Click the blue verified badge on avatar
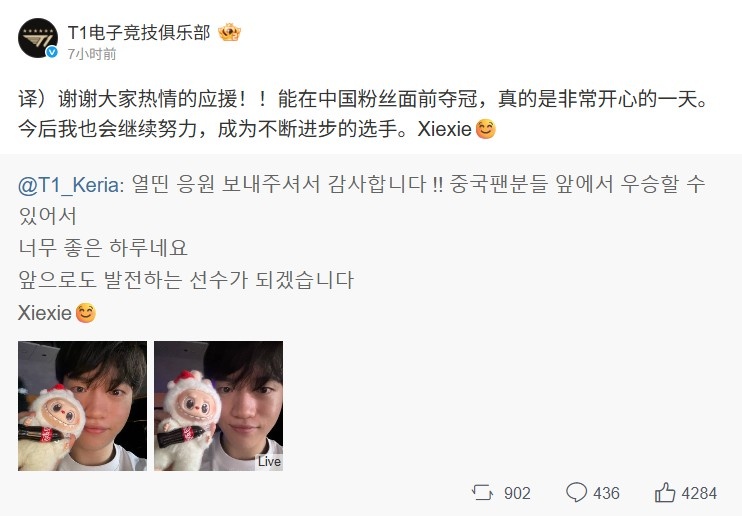The width and height of the screenshot is (742, 516). click(52, 52)
